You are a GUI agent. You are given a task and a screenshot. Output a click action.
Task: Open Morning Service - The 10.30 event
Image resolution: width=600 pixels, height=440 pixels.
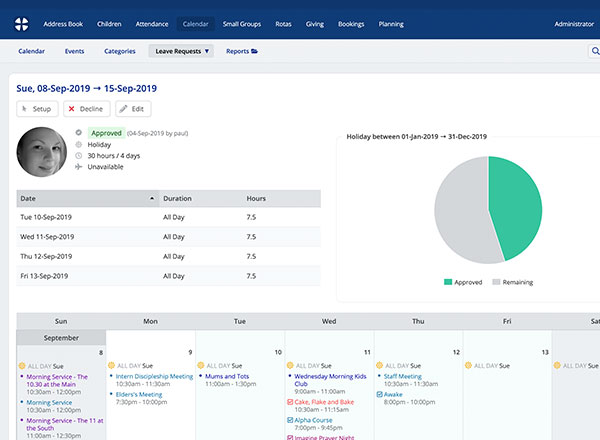coord(57,380)
